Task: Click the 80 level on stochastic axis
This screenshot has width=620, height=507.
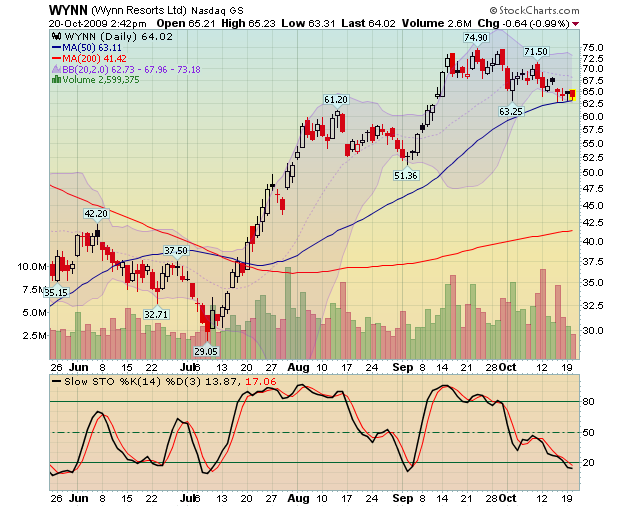Action: (x=588, y=402)
